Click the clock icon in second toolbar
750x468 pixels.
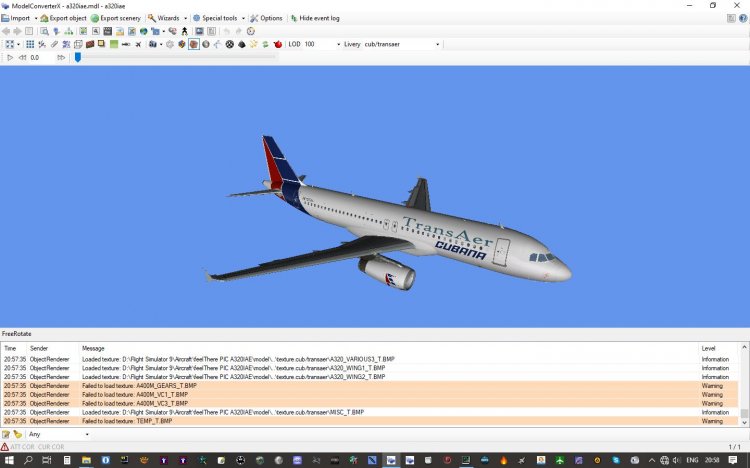point(249,31)
